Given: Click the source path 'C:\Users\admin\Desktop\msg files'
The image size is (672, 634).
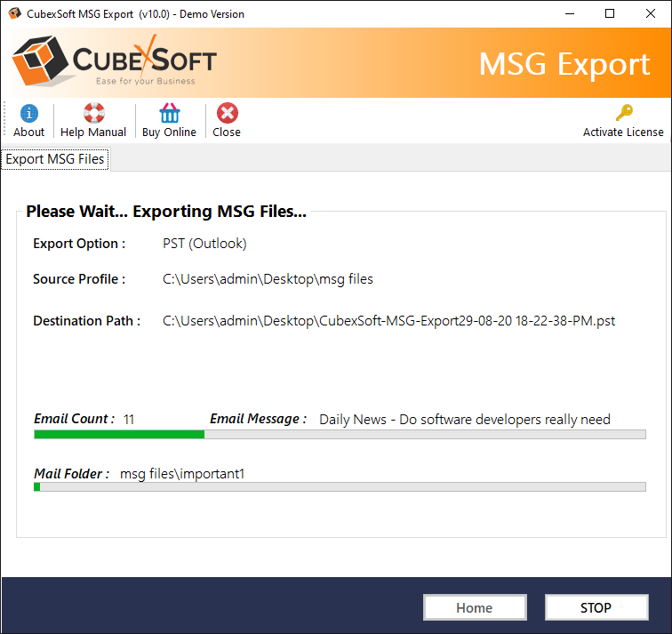Looking at the screenshot, I should pyautogui.click(x=268, y=279).
